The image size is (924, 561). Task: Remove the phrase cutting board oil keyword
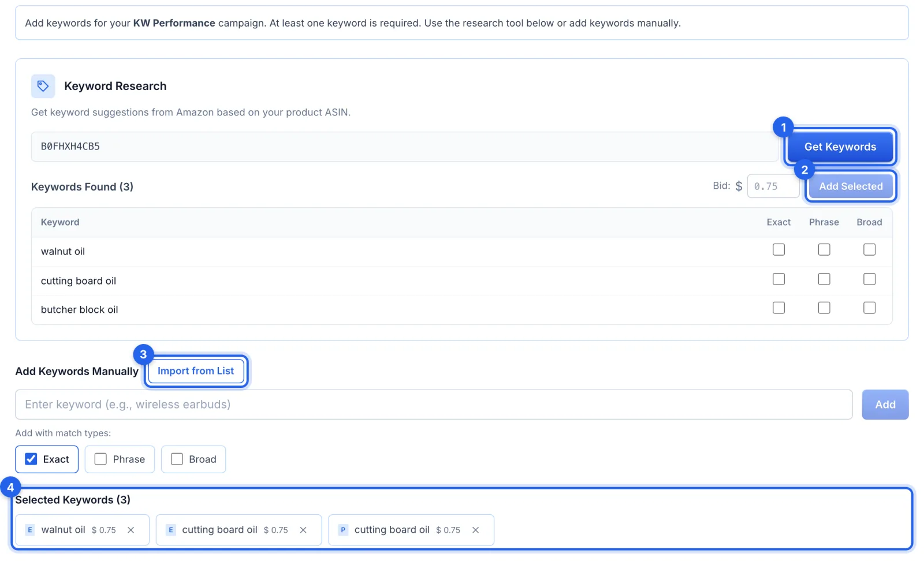coord(475,530)
